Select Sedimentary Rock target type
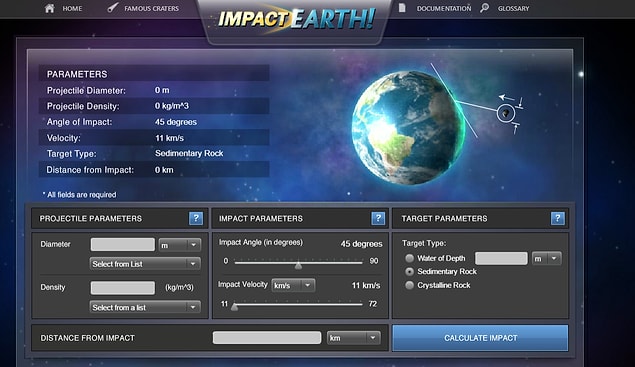 (x=409, y=271)
